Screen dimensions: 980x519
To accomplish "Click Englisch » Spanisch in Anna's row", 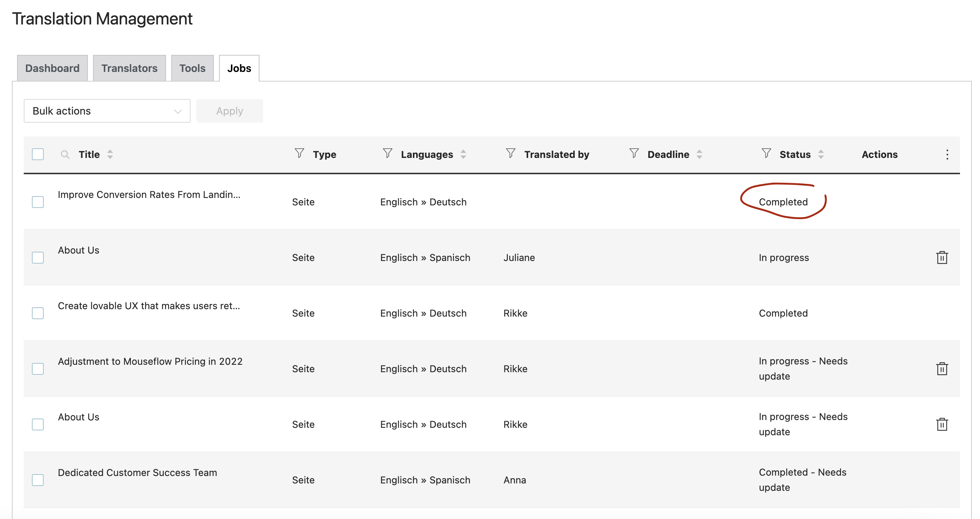I will (x=425, y=480).
